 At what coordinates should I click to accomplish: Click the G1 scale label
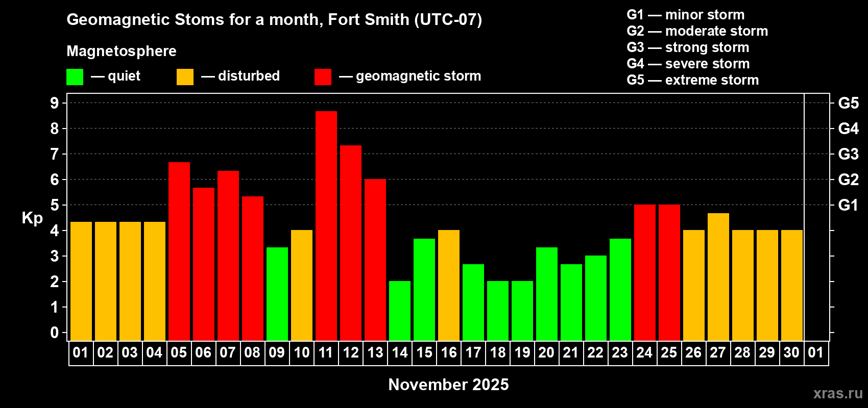pos(848,205)
